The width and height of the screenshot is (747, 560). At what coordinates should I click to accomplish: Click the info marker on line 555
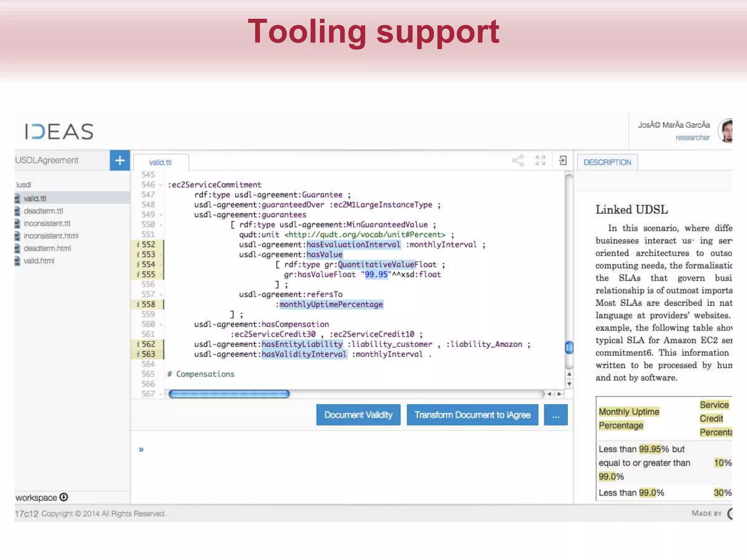point(138,274)
